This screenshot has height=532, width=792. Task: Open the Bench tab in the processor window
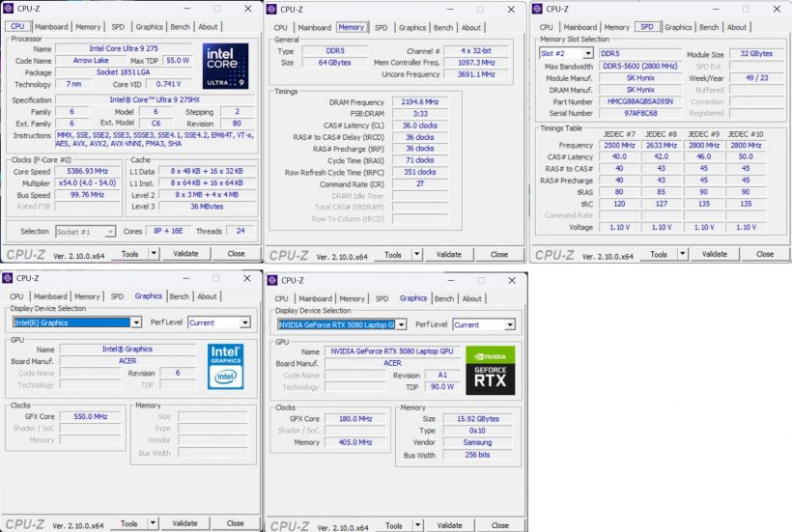pyautogui.click(x=181, y=27)
